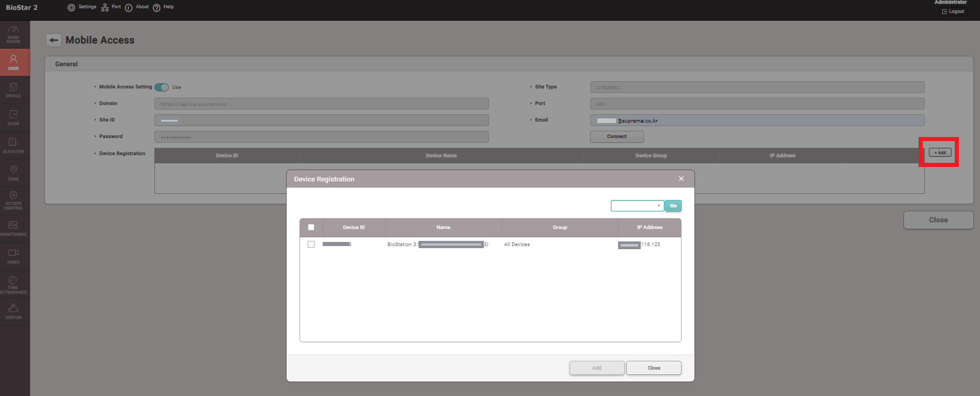Expand the device search dropdown
This screenshot has height=396, width=980.
(637, 206)
